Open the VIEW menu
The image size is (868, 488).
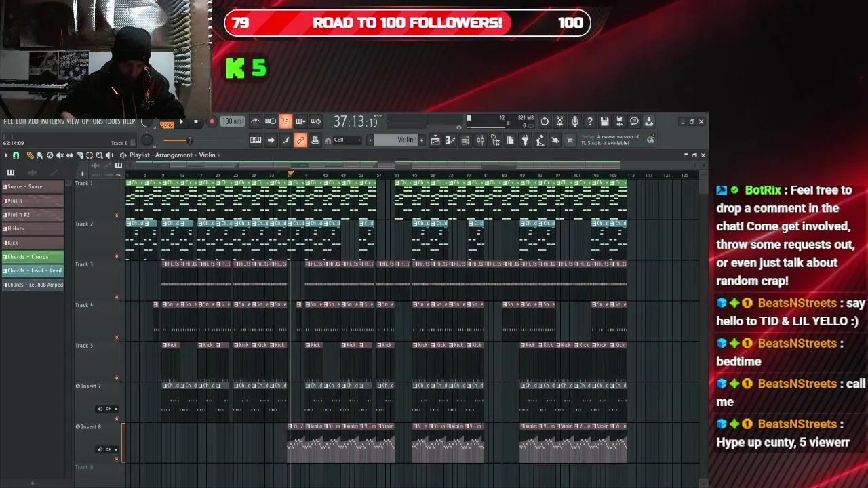73,121
